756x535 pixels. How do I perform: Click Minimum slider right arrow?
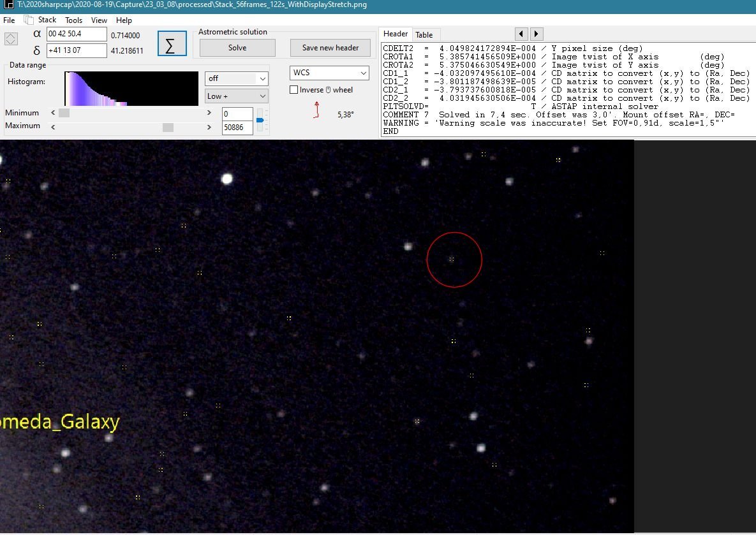click(x=209, y=113)
